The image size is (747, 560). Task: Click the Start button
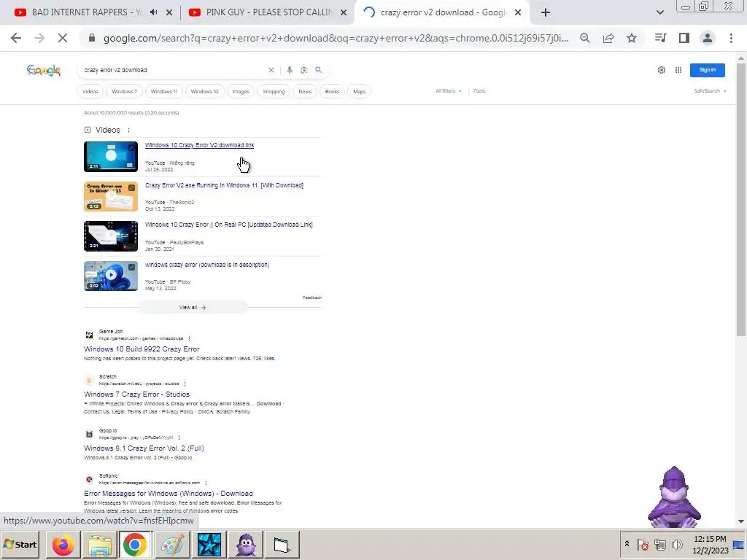click(20, 545)
